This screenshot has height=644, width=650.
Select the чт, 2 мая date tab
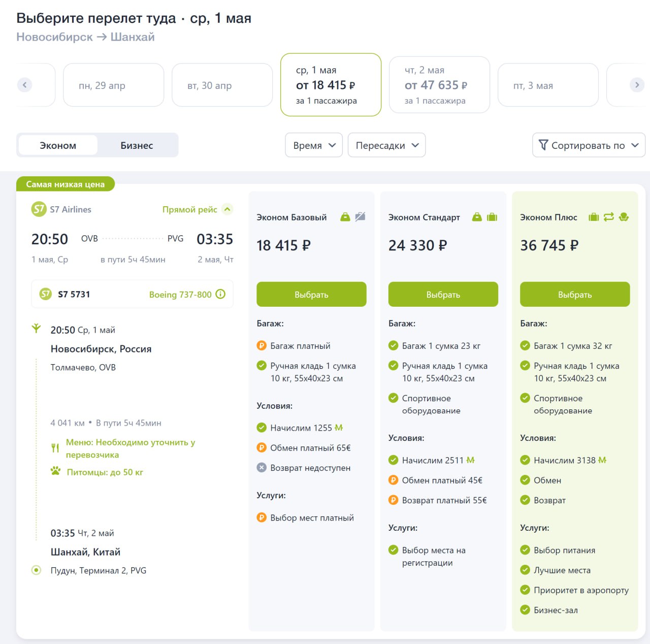pos(439,85)
